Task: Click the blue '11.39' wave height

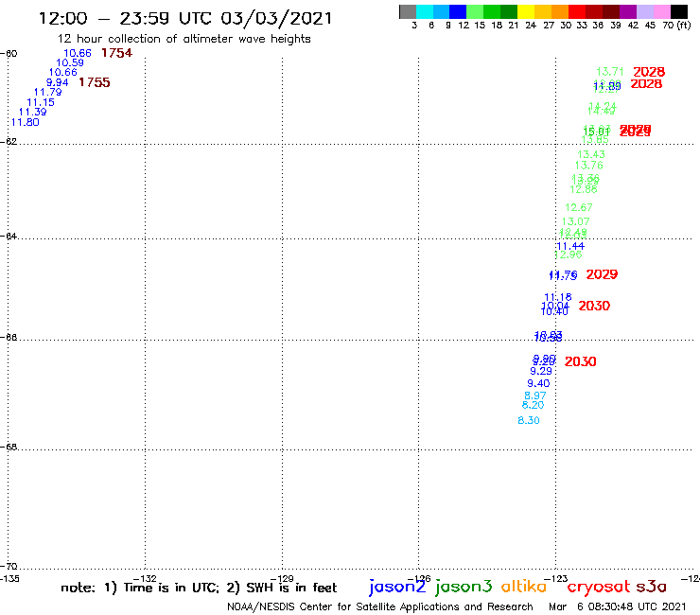Action: click(32, 112)
